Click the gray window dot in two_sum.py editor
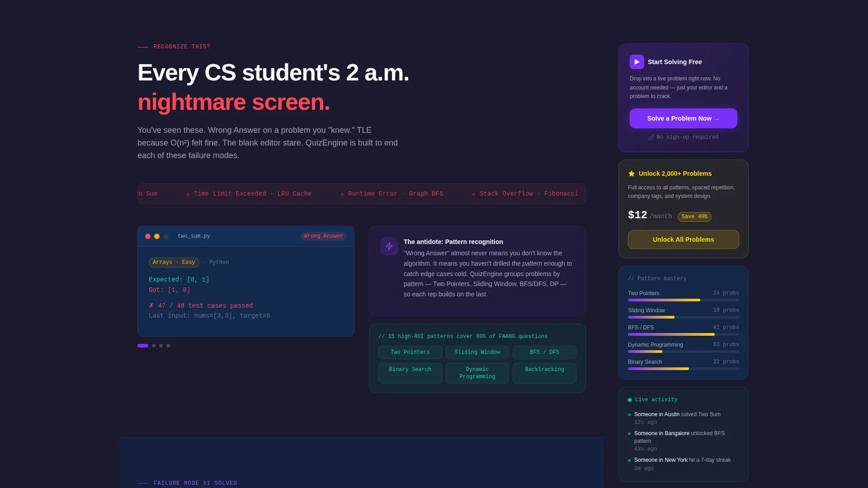The image size is (868, 488). click(166, 236)
